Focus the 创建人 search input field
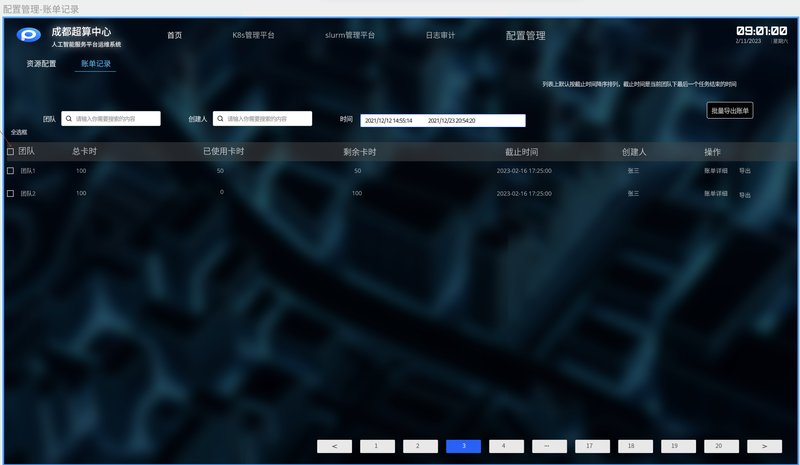Image resolution: width=800 pixels, height=465 pixels. (x=262, y=118)
